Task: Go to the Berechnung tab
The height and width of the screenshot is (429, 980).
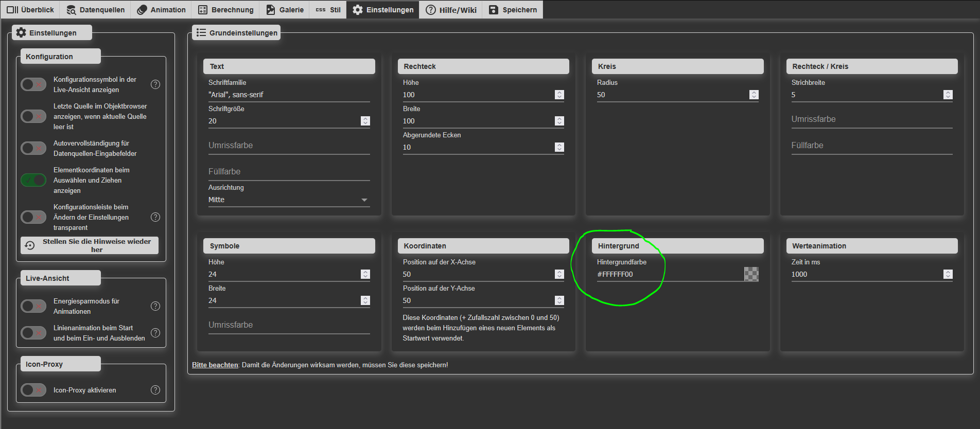Action: click(226, 10)
